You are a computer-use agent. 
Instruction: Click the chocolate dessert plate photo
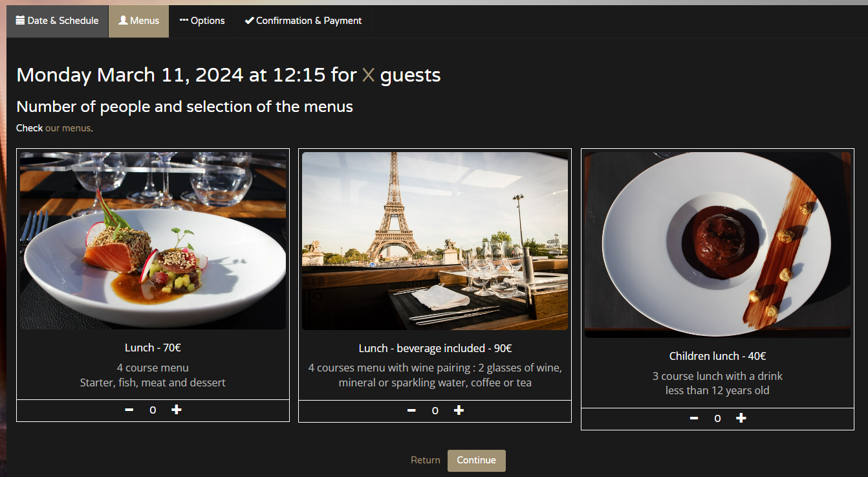click(x=717, y=245)
